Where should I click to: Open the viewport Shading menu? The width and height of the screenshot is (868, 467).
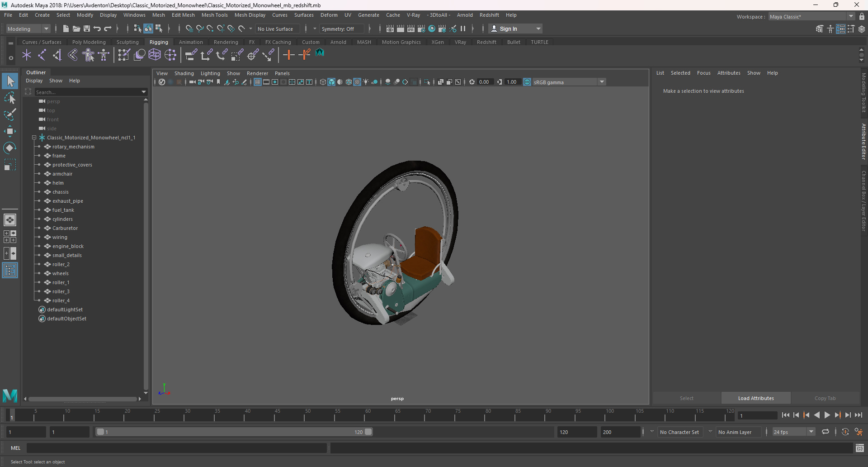tap(184, 73)
